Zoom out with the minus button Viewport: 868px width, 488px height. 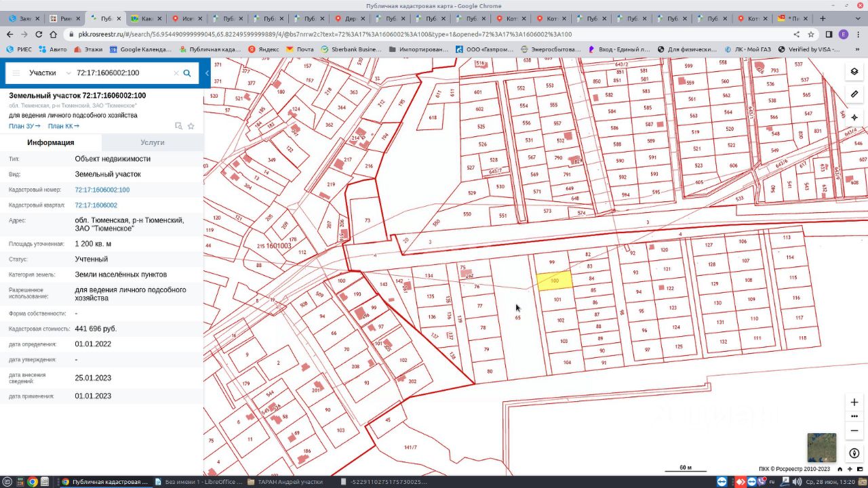854,430
